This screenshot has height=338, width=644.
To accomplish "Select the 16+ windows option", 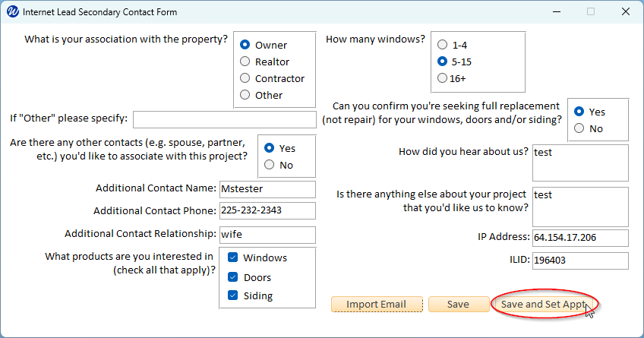I will (443, 77).
